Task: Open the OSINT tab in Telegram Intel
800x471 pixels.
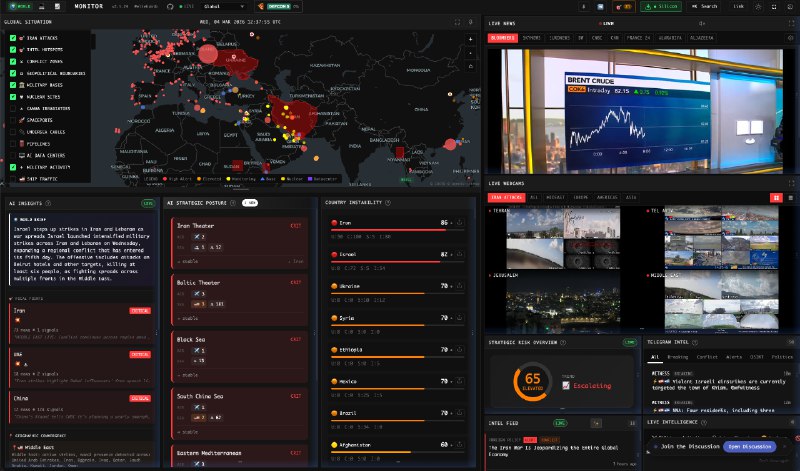Action: [x=756, y=357]
